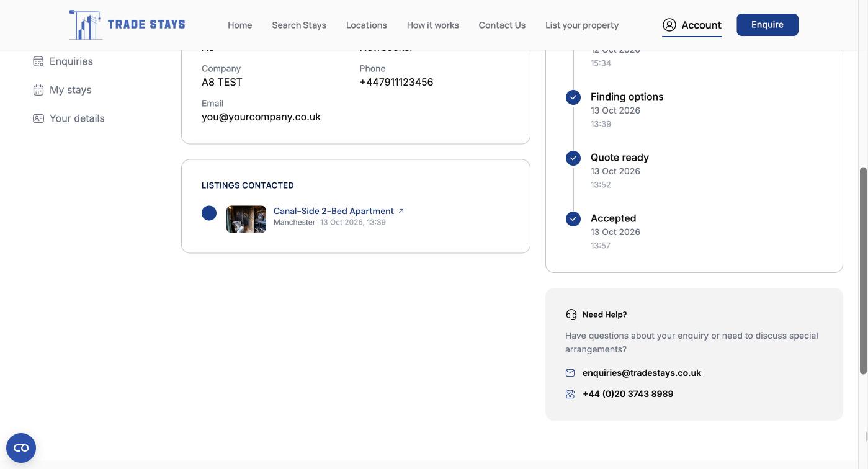Click the Finding options checkmark icon
Viewport: 868px width, 469px height.
[573, 97]
